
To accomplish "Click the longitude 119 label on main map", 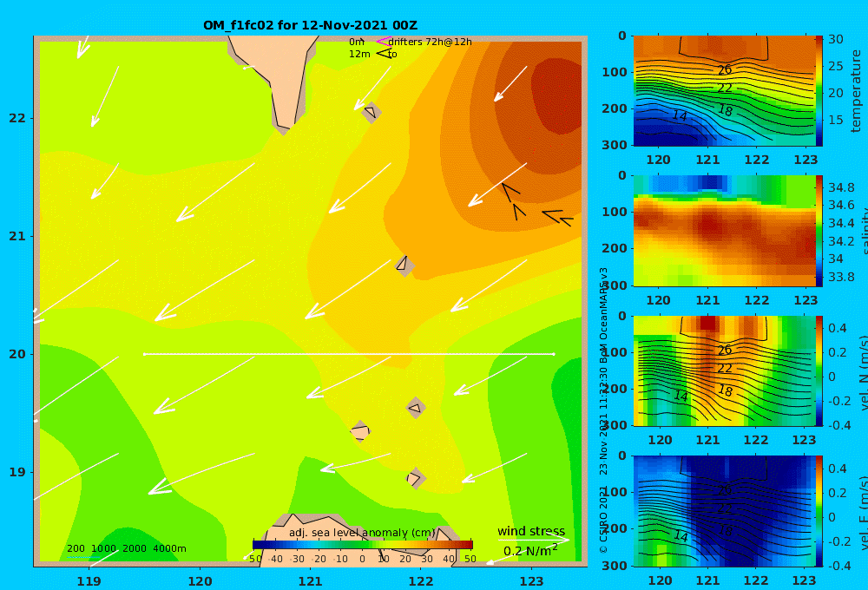I will tap(89, 581).
